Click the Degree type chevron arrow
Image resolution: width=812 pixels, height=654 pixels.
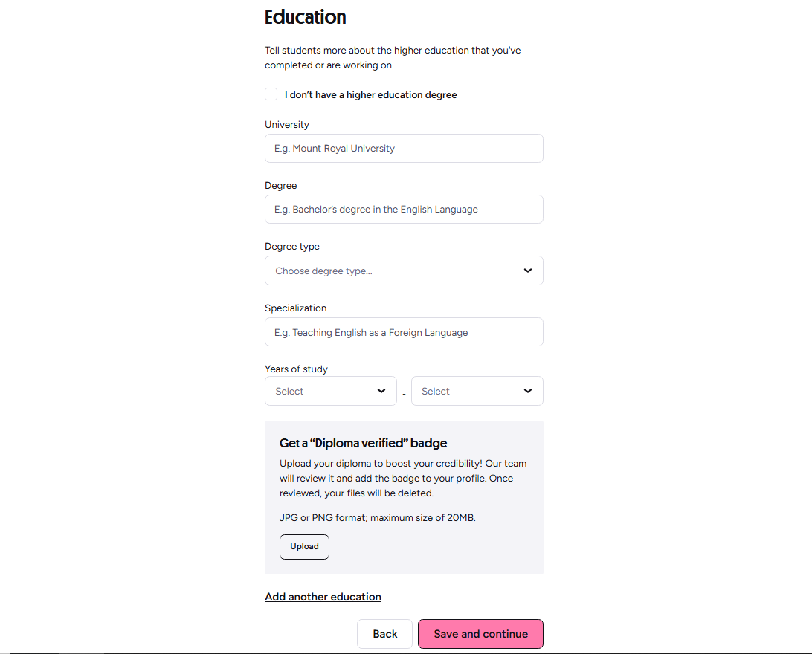click(528, 271)
